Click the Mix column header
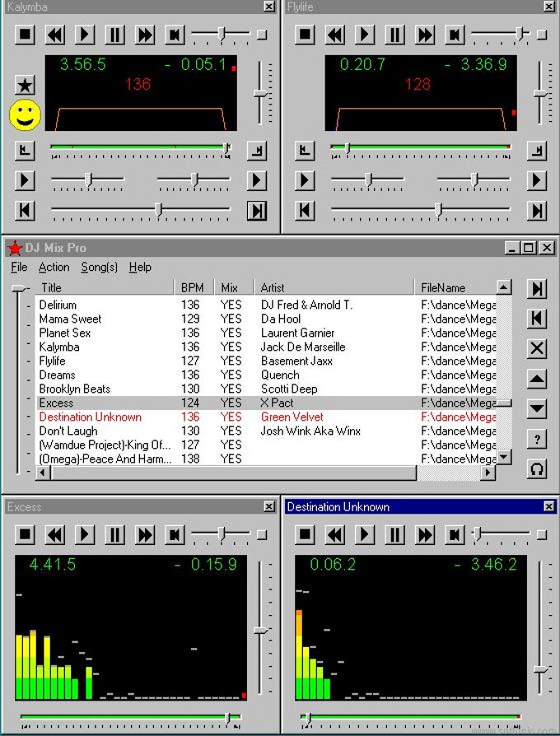 pyautogui.click(x=234, y=288)
